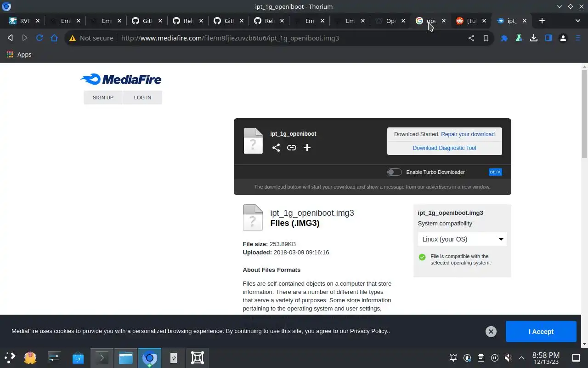This screenshot has height=368, width=588.
Task: Open the flask experiments icon
Action: tap(519, 38)
